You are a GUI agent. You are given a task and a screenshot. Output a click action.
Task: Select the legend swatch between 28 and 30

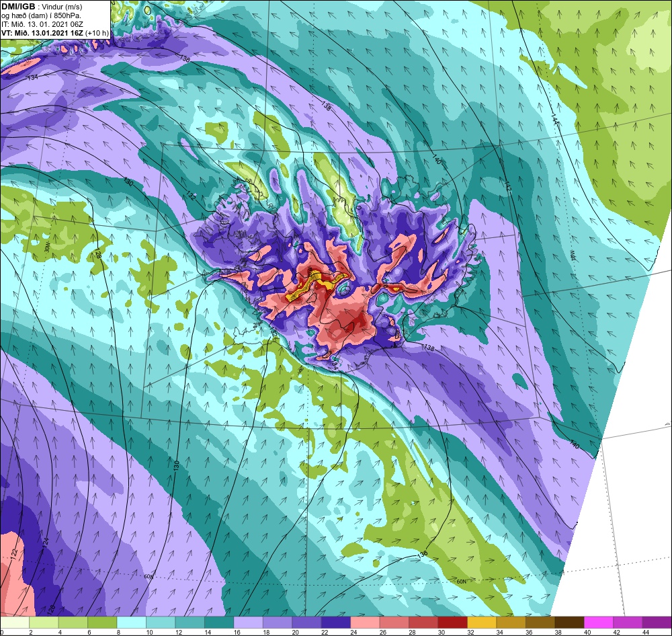(x=423, y=623)
